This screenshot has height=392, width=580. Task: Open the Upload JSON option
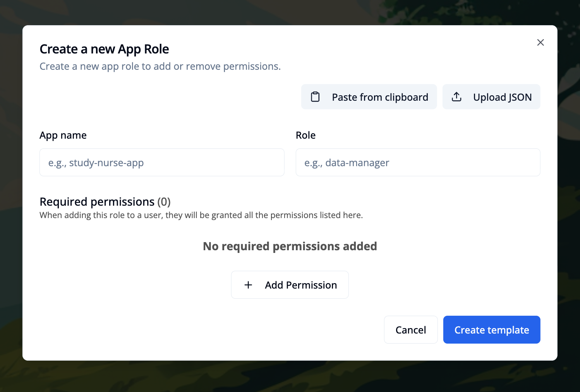(491, 97)
